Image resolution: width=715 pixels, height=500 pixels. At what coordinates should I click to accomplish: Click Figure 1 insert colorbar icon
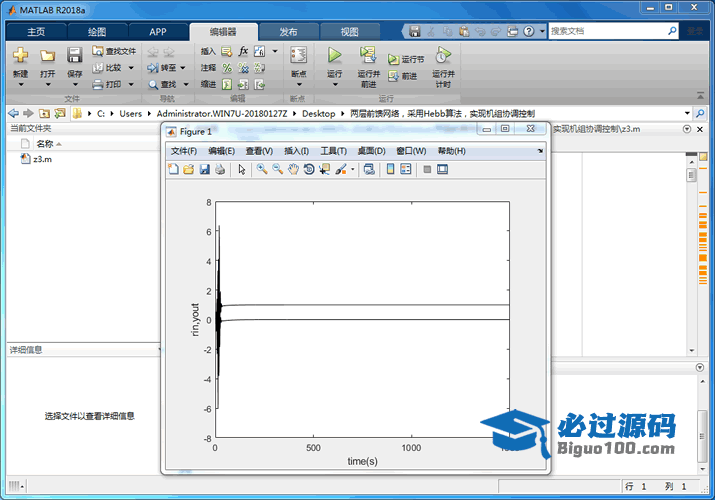click(x=390, y=170)
